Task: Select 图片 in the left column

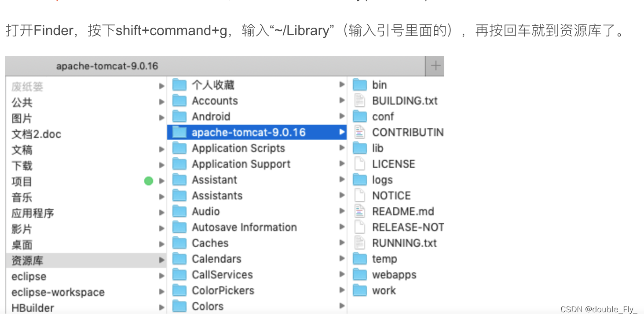Action: pos(22,118)
